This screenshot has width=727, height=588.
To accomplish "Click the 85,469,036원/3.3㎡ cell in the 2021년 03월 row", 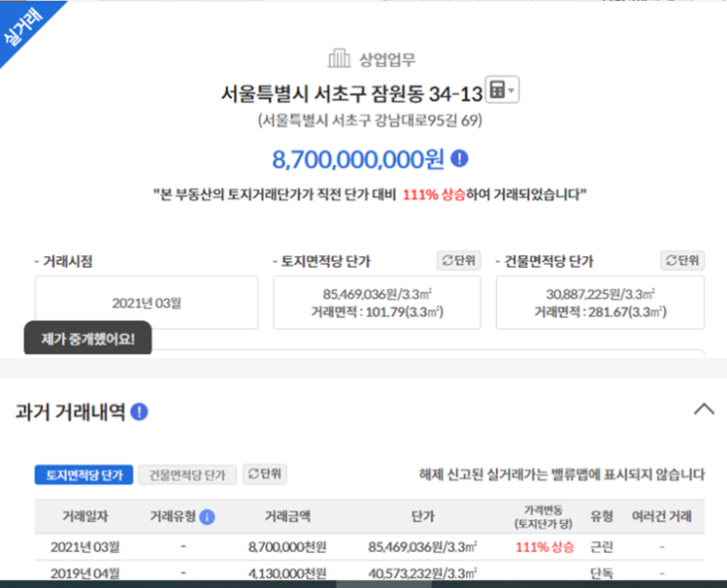I will pyautogui.click(x=422, y=547).
